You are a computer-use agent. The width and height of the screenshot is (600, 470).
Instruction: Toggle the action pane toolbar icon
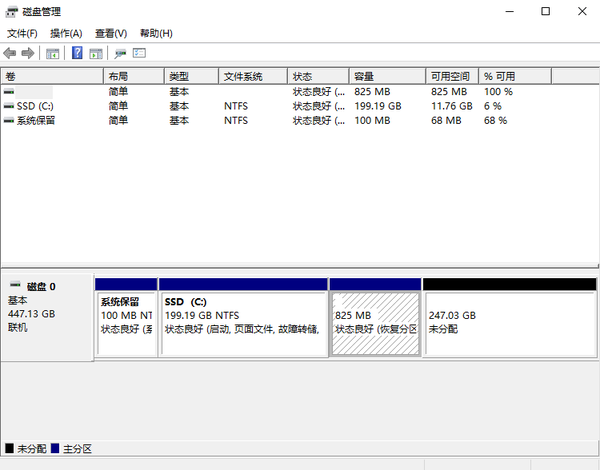(x=96, y=54)
